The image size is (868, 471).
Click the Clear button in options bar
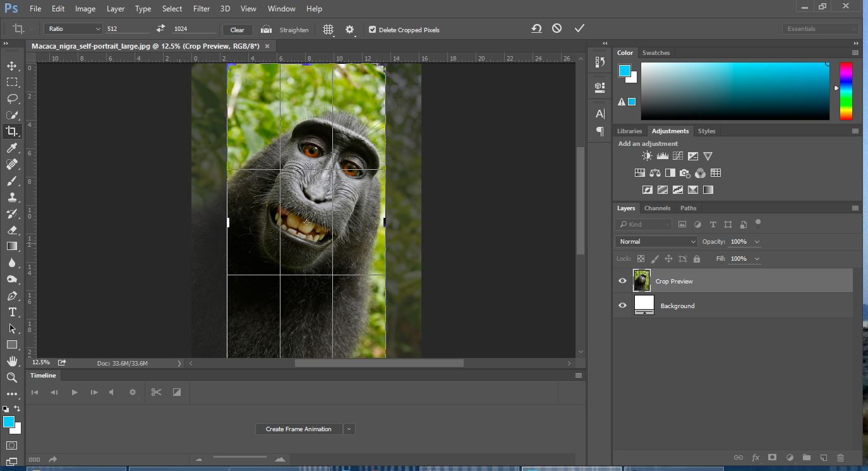(238, 30)
